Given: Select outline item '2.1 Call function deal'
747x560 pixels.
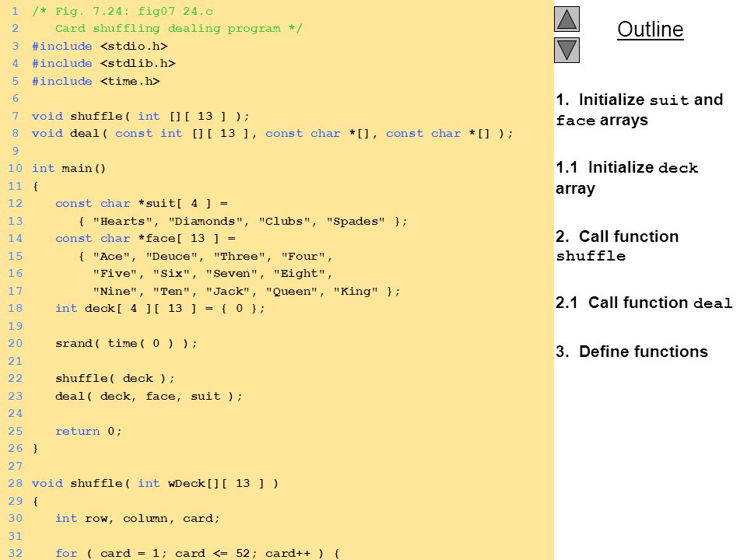Looking at the screenshot, I should pos(644,303).
